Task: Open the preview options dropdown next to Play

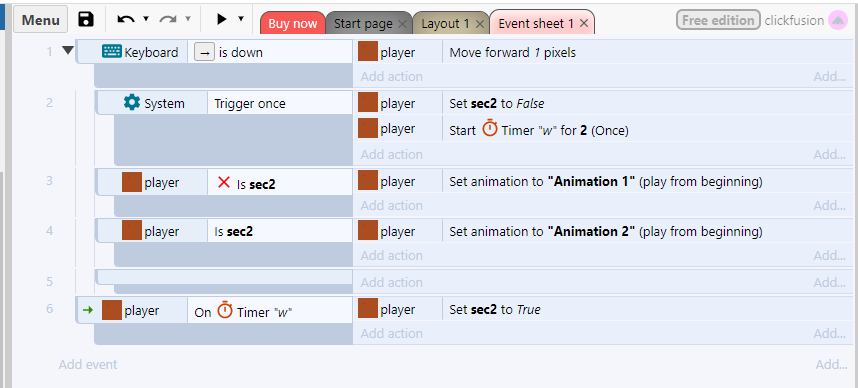Action: [x=241, y=19]
